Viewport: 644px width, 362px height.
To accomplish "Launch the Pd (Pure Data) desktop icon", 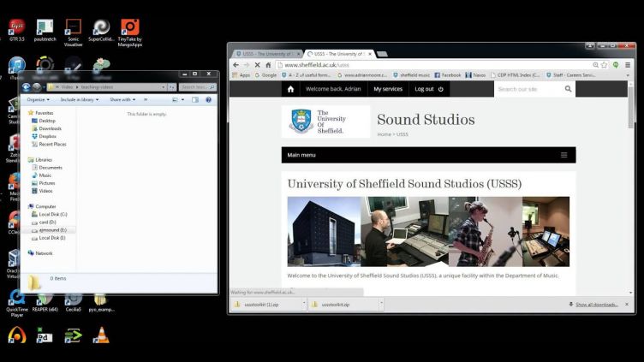I will (45, 335).
